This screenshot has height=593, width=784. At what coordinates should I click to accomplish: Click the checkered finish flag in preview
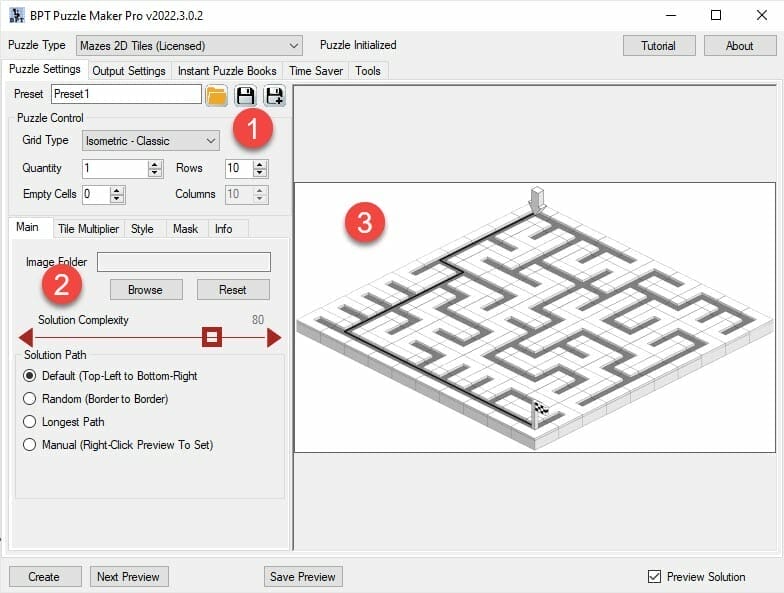coord(540,410)
